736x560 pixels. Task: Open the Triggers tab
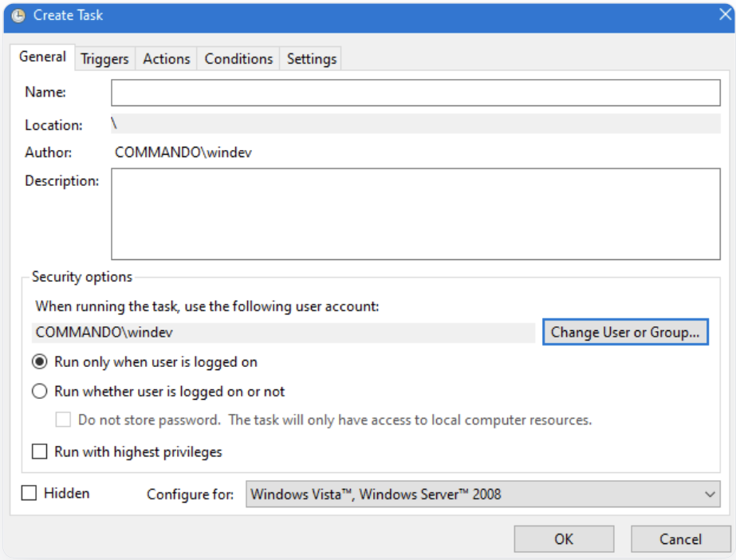(104, 59)
